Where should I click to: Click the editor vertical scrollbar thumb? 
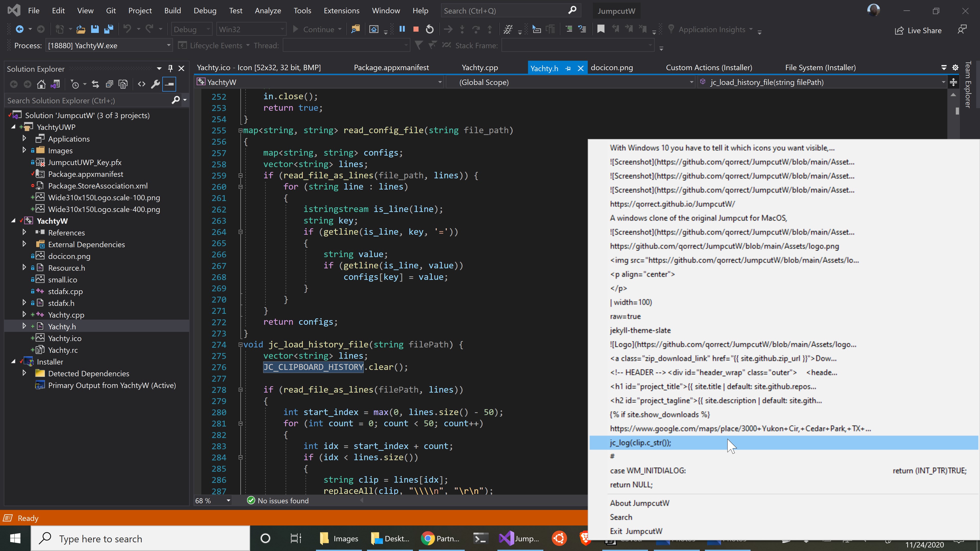957,111
